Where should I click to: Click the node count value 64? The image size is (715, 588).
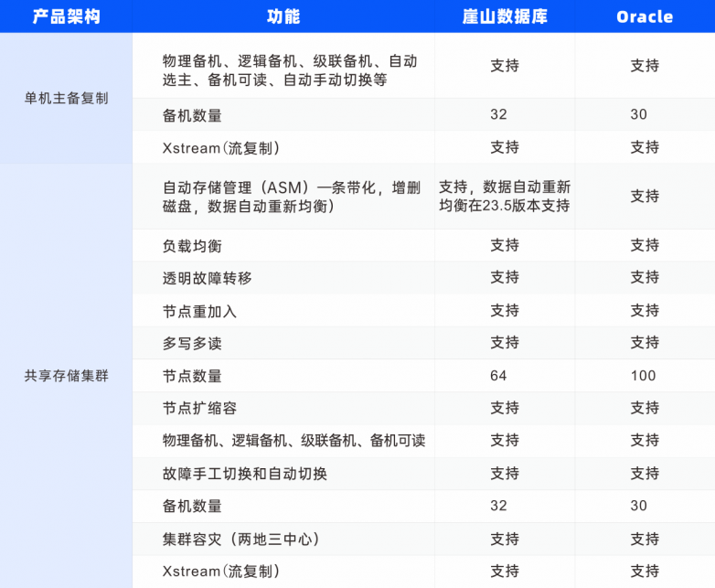point(498,376)
